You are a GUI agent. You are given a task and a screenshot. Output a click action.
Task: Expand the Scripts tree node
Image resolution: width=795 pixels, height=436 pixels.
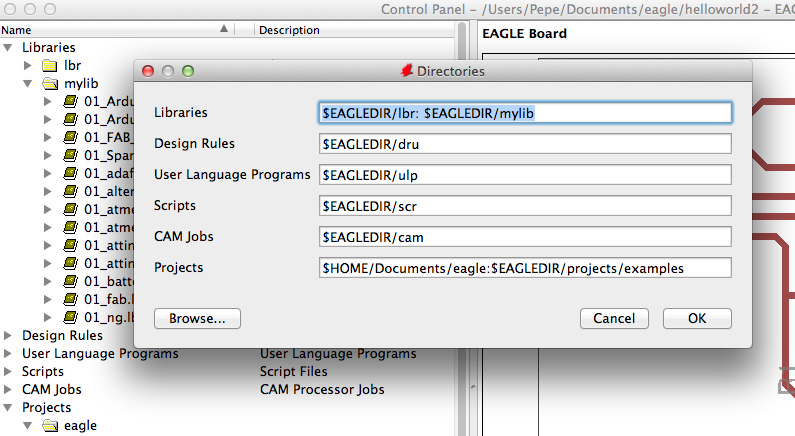[8, 371]
